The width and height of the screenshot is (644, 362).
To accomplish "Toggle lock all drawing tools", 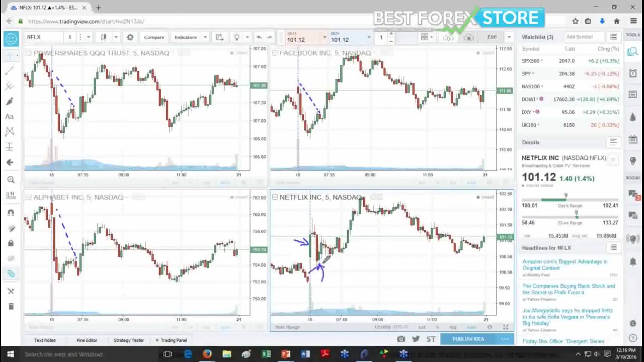I will [11, 243].
